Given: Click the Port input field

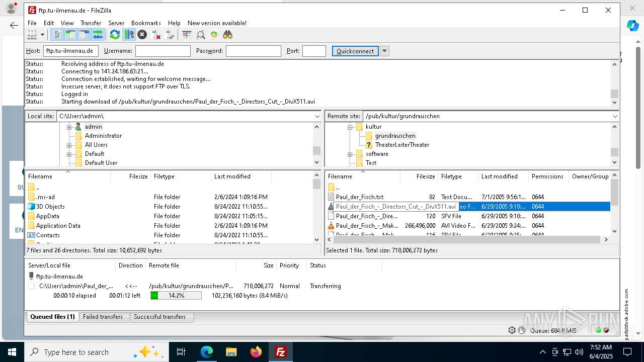Looking at the screenshot, I should 314,51.
